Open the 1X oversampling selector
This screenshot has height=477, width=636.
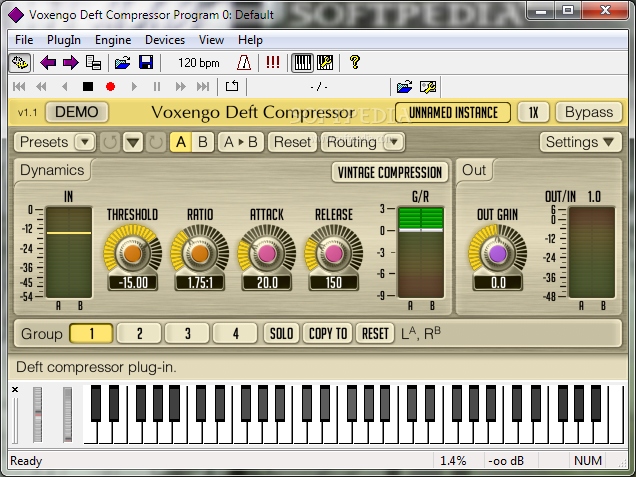tap(533, 112)
